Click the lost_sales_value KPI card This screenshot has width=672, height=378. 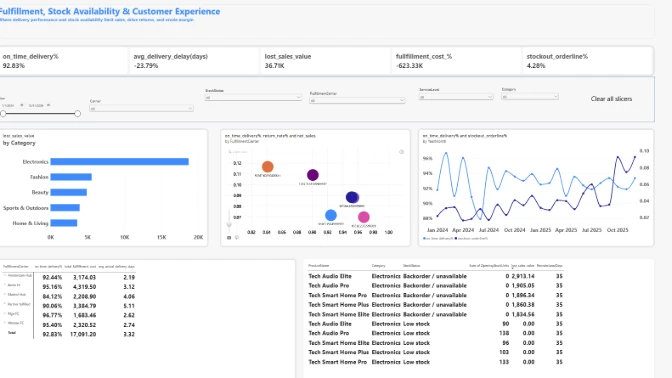326,61
